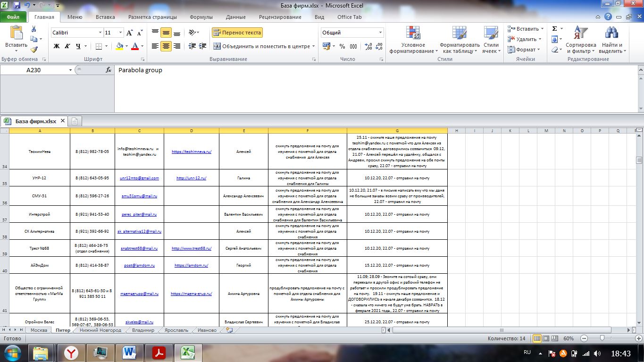Open Сортировка и фильтр menu
Image resolution: width=644 pixels, height=362 pixels.
click(x=581, y=40)
